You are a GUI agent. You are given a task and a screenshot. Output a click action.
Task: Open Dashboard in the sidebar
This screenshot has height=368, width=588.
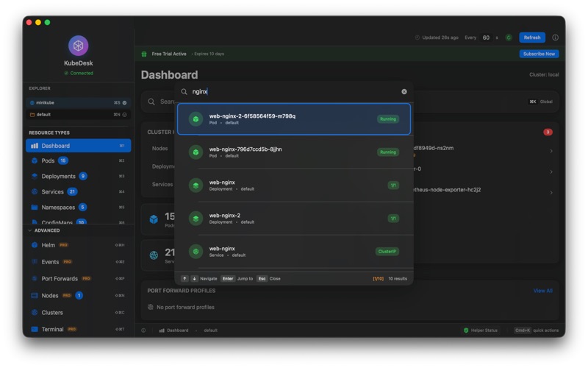(79, 146)
